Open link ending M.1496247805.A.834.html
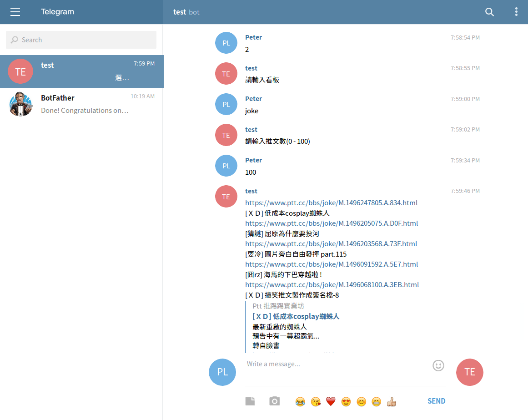This screenshot has height=420, width=528. 332,203
